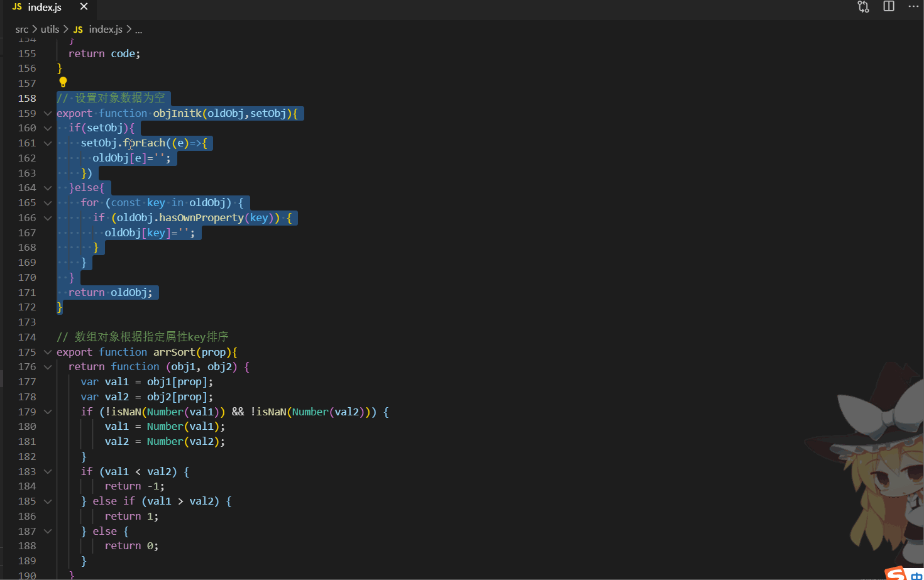The image size is (924, 580).
Task: Click the forEach call on line 161
Action: 144,143
